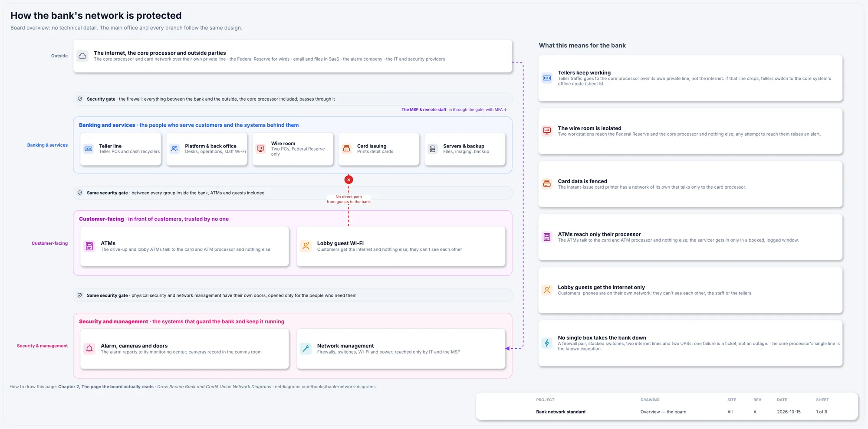Click the date '2026-10-15'

pos(789,412)
